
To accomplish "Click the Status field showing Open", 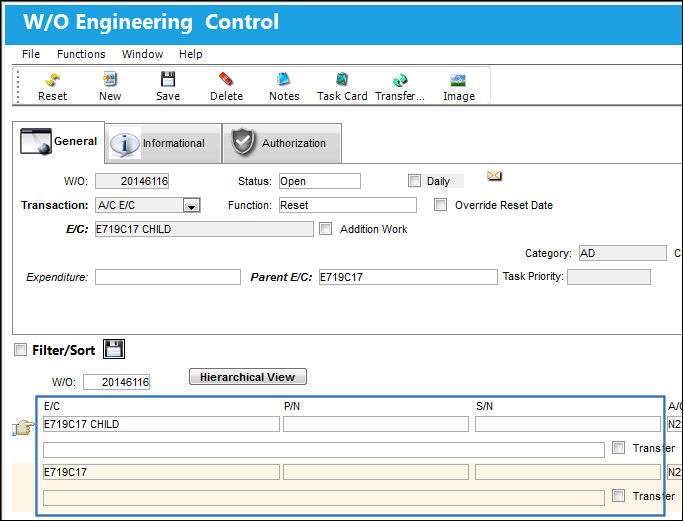I will [x=320, y=181].
